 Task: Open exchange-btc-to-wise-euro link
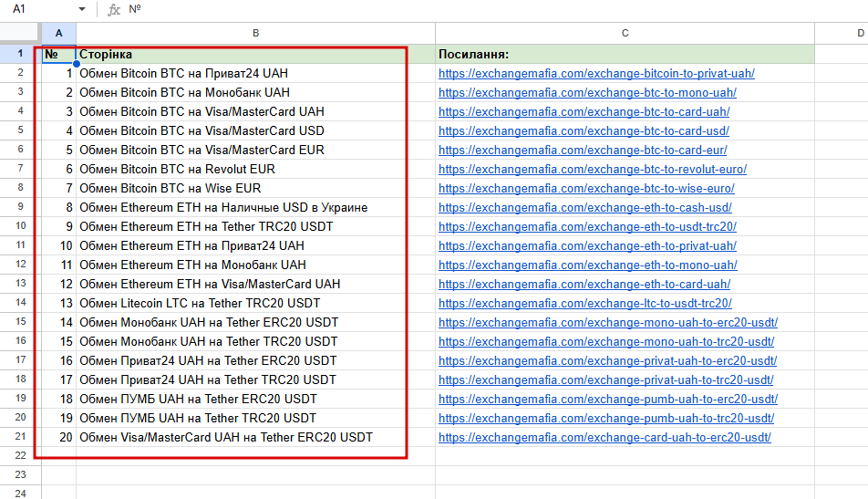click(587, 188)
